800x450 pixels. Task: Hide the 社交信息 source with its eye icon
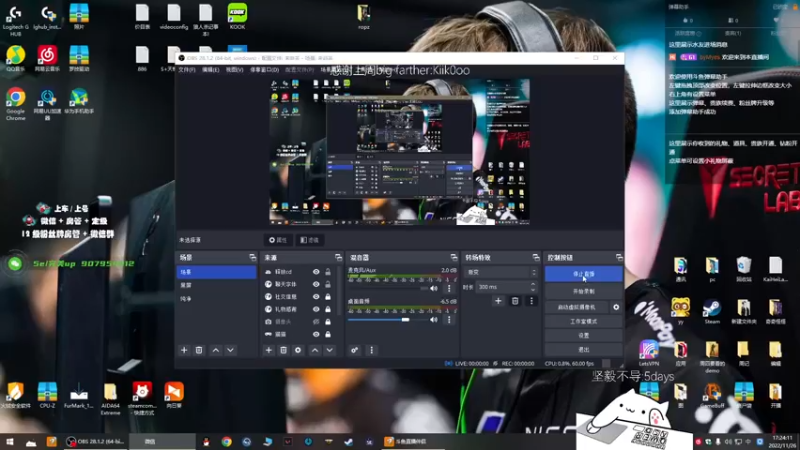(x=316, y=296)
